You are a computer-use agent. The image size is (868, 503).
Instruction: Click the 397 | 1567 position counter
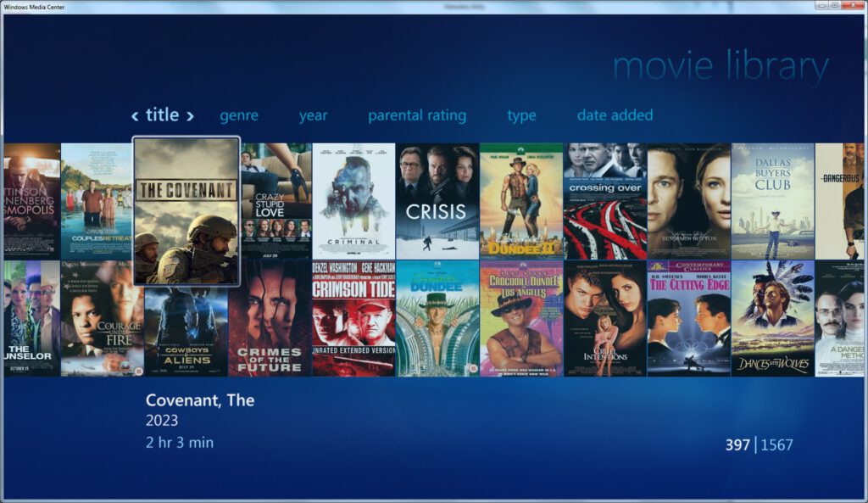(759, 444)
